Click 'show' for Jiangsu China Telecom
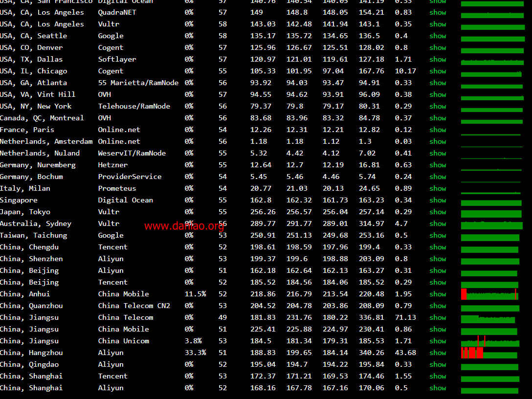 point(438,317)
